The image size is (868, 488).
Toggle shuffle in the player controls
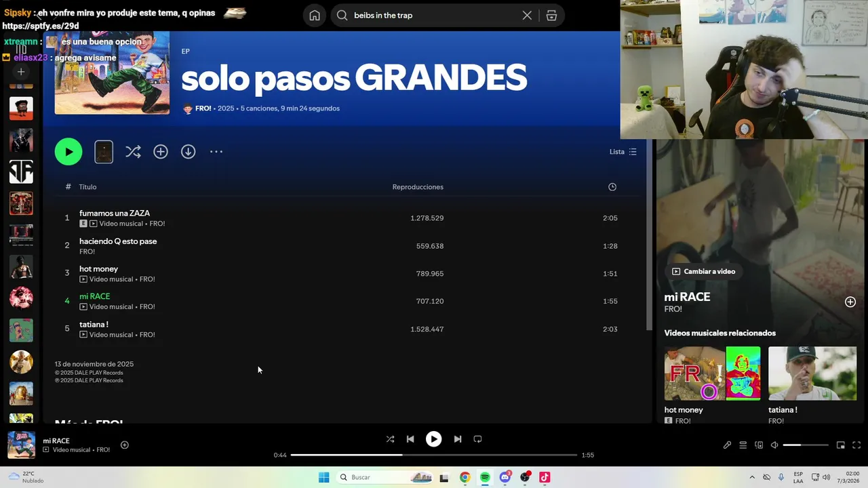pos(390,439)
